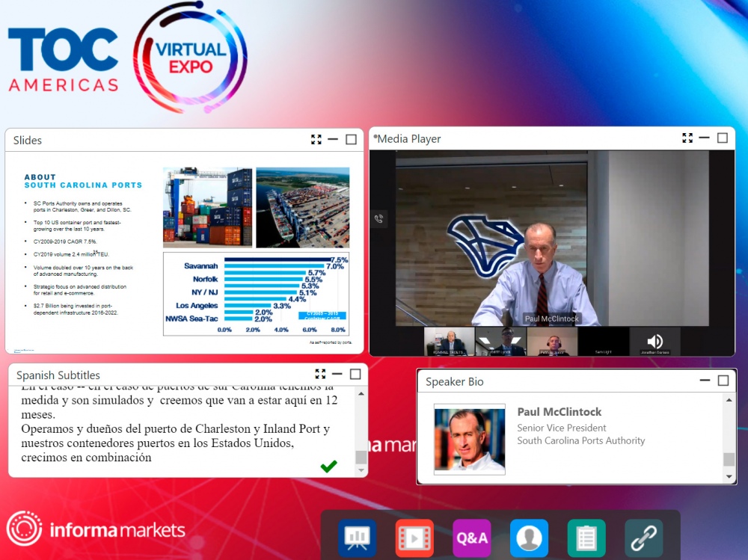Click Paul McClintock name label on video

click(x=552, y=319)
